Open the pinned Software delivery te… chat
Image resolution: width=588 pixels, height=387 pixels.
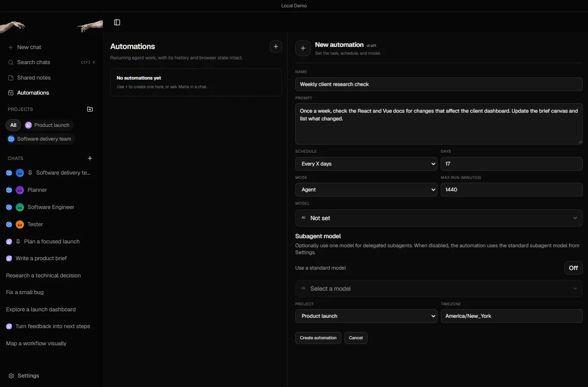click(x=51, y=173)
